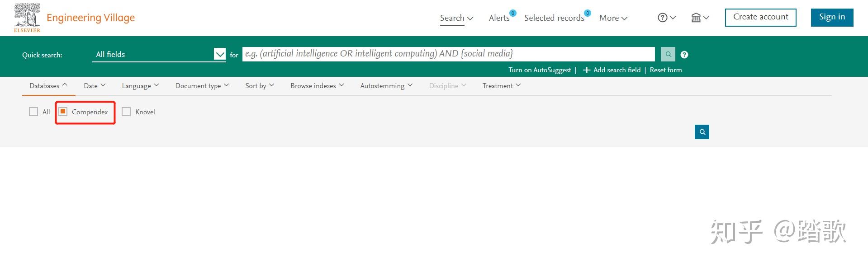This screenshot has height=267, width=868.
Task: Expand Autostemming options
Action: point(386,85)
